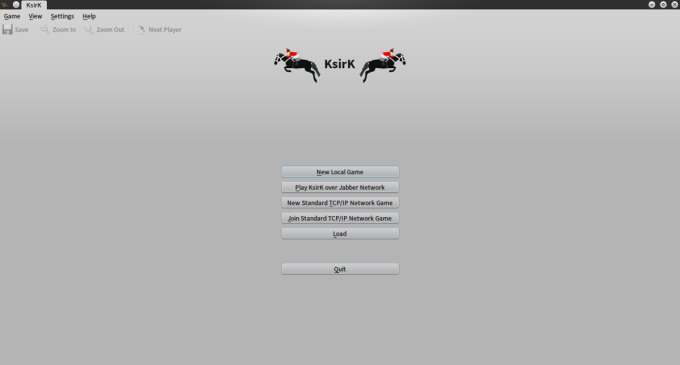Screen dimensions: 680x365
Task: Open the View menu
Action: pyautogui.click(x=35, y=16)
